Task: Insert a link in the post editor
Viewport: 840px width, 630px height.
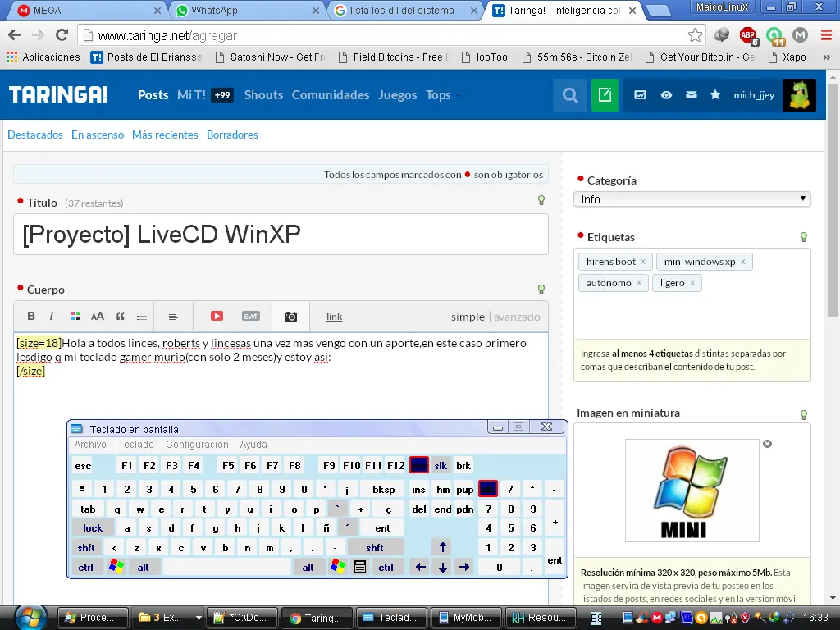Action: click(335, 317)
